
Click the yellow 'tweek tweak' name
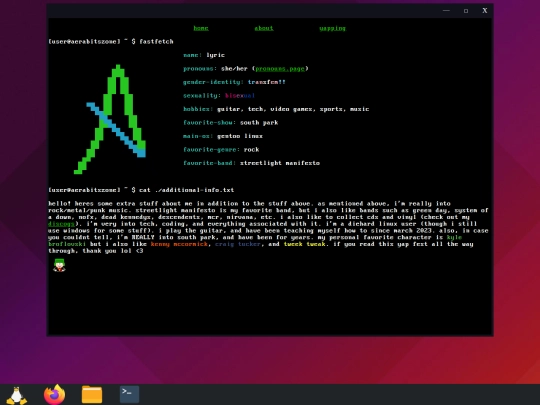pyautogui.click(x=304, y=244)
